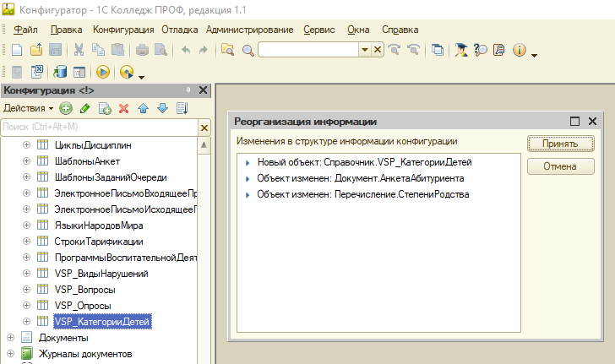Viewport: 615px width, 364px height.
Task: Open the Окна menu
Action: [x=358, y=30]
